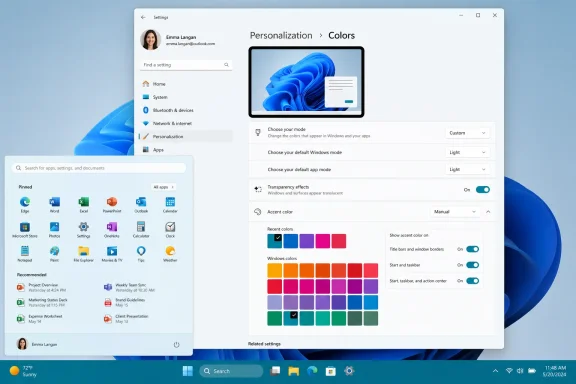This screenshot has height=384, width=576.
Task: Pick purple swatch in Recent colors
Action: point(306,241)
